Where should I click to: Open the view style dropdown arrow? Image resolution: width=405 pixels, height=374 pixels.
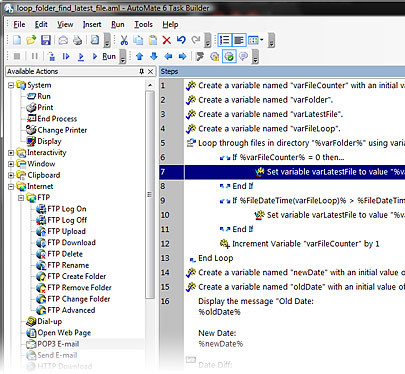[262, 40]
